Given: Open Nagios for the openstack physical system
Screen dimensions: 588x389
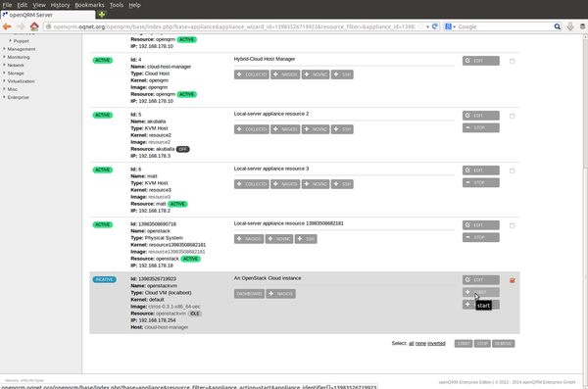Looking at the screenshot, I should (249, 238).
